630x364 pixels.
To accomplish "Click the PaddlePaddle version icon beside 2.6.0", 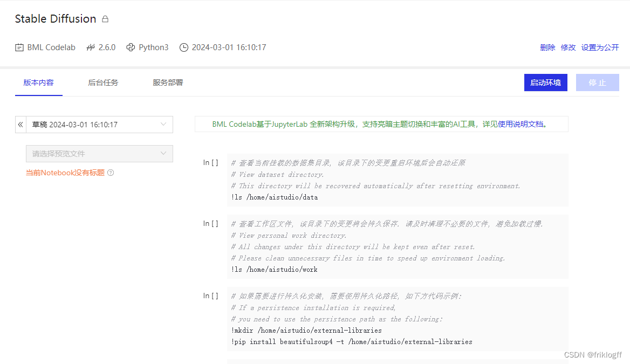I will tap(91, 47).
